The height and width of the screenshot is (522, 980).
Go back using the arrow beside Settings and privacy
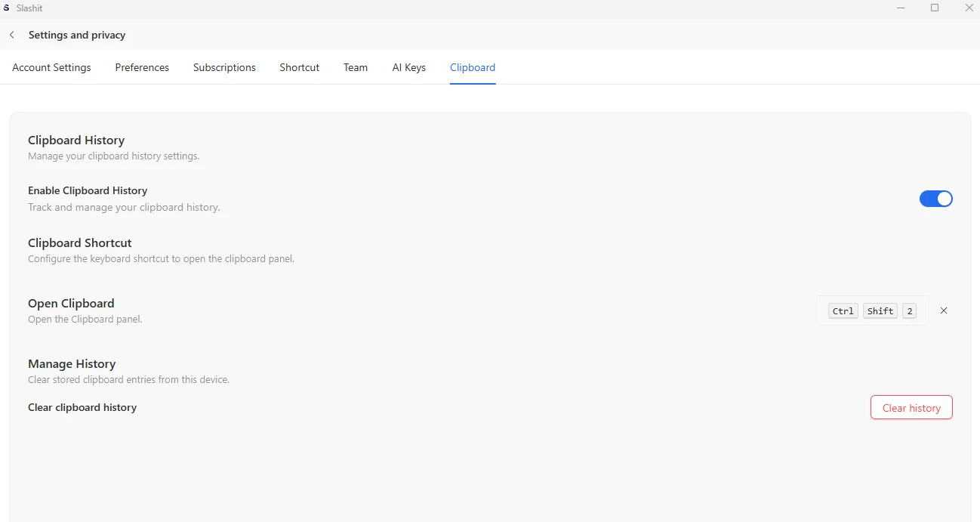pyautogui.click(x=12, y=35)
